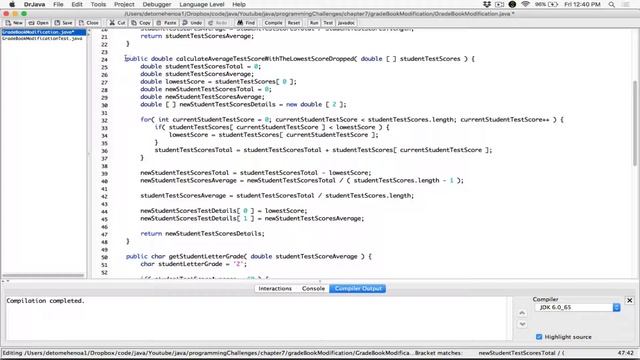Image resolution: width=640 pixels, height=360 pixels.
Task: Click line number 39 in the gutter
Action: tap(104, 173)
